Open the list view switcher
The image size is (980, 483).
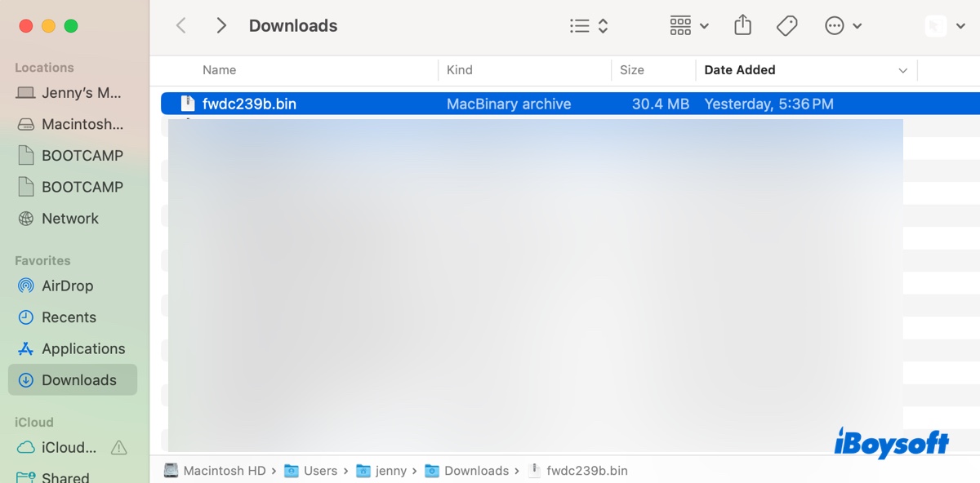coord(589,26)
